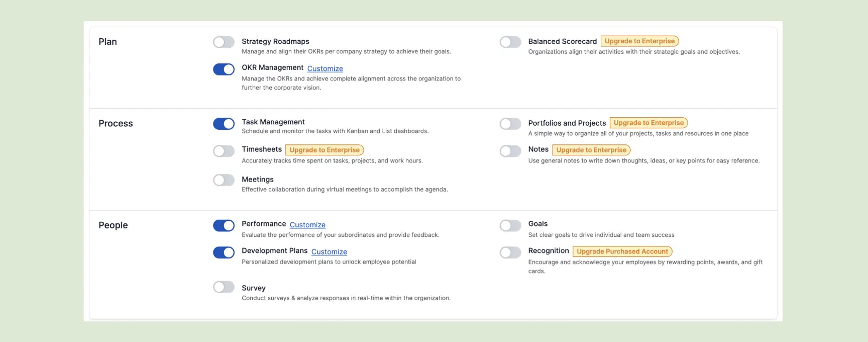
Task: Click Upgrade to Enterprise next to Notes
Action: point(591,150)
